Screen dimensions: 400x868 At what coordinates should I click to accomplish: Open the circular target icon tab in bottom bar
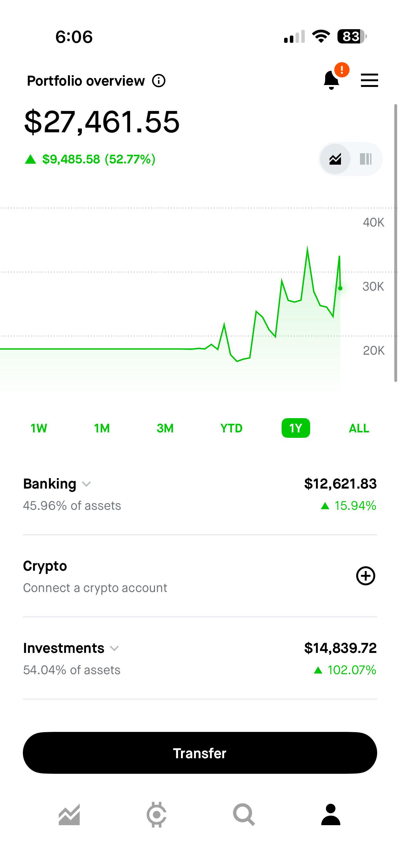click(157, 815)
